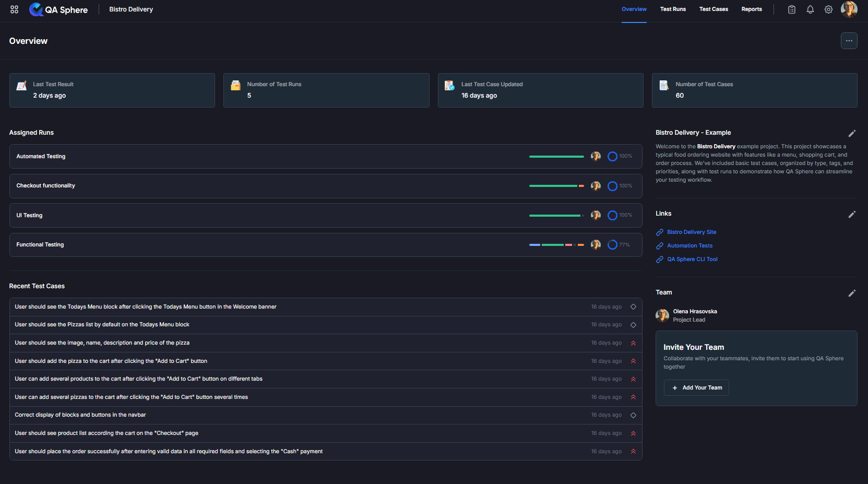This screenshot has height=484, width=868.
Task: Open notifications bell icon
Action: [810, 9]
